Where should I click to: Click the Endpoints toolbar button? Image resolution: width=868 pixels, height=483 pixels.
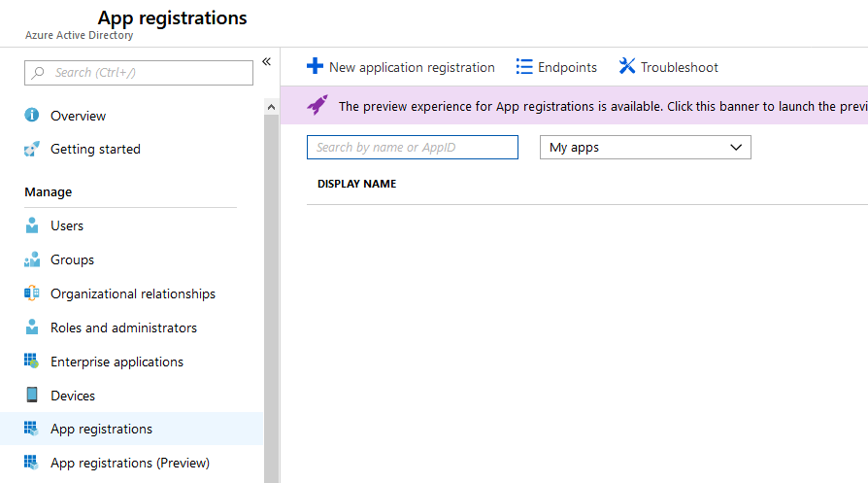pos(556,67)
